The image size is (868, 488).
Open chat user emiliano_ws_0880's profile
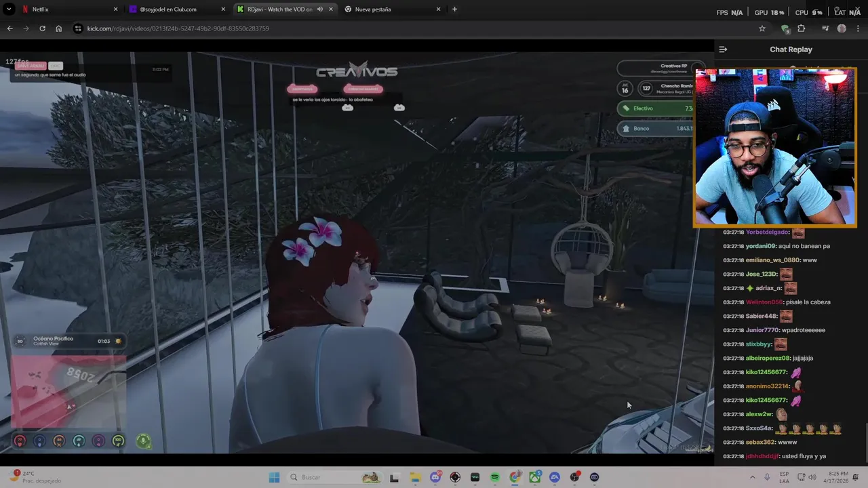[772, 260]
